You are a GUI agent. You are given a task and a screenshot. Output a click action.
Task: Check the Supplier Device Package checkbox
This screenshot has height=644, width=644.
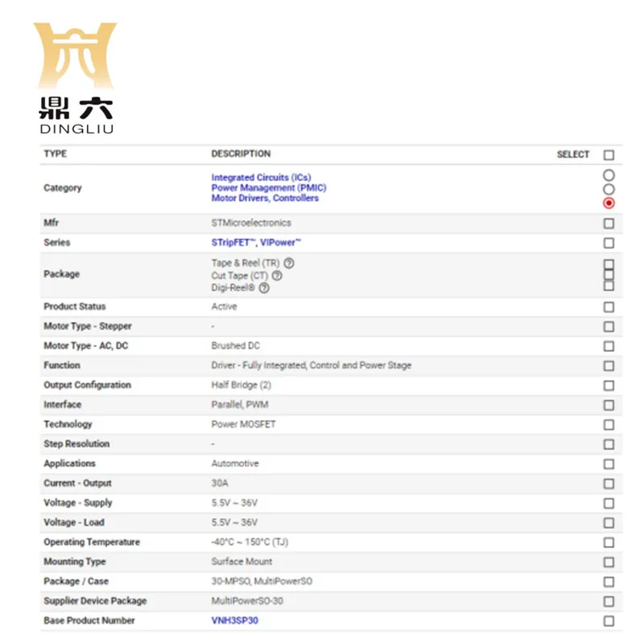(x=609, y=601)
